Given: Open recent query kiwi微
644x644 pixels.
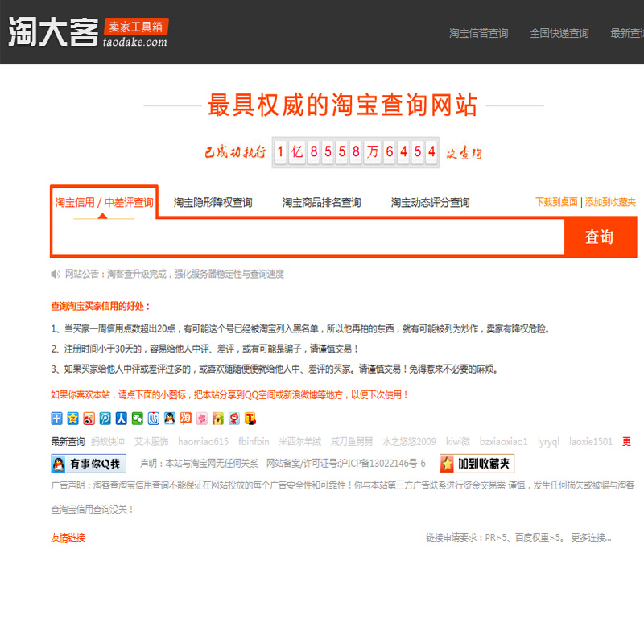Looking at the screenshot, I should point(457,441).
